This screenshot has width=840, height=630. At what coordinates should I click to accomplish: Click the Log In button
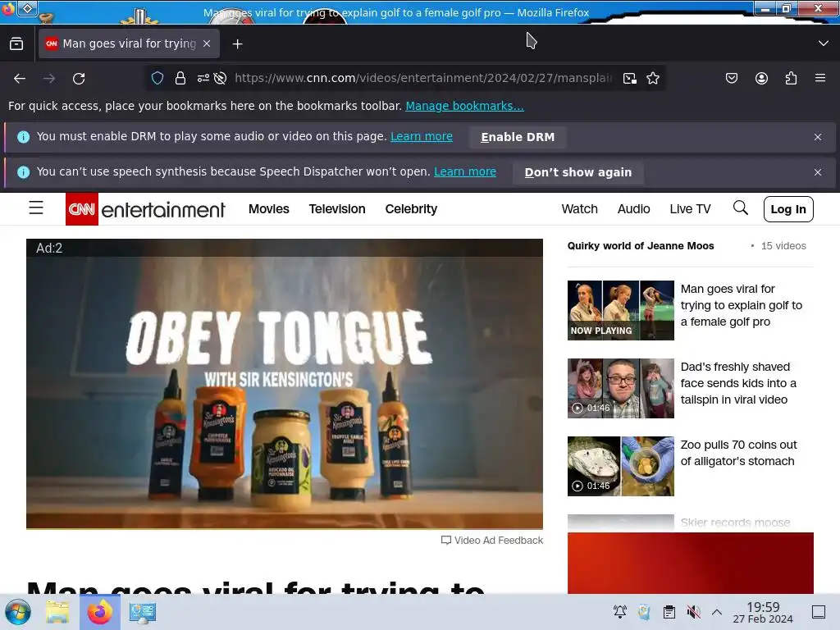click(788, 209)
